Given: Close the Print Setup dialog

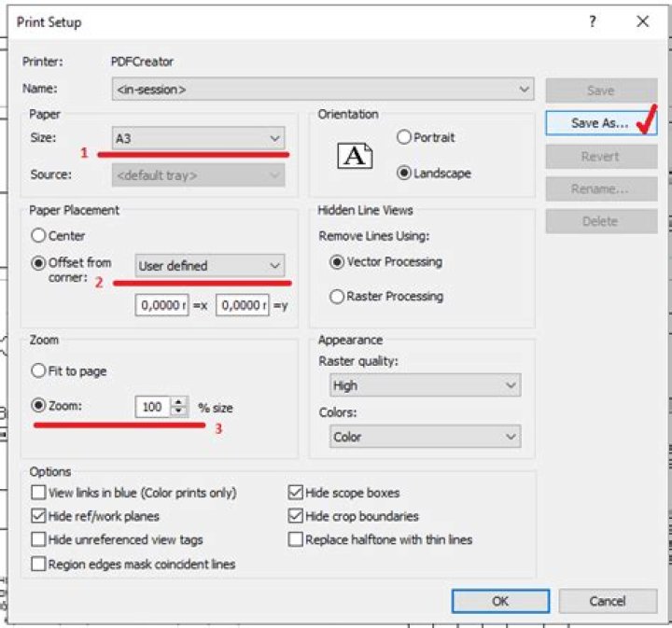Looking at the screenshot, I should pyautogui.click(x=642, y=21).
